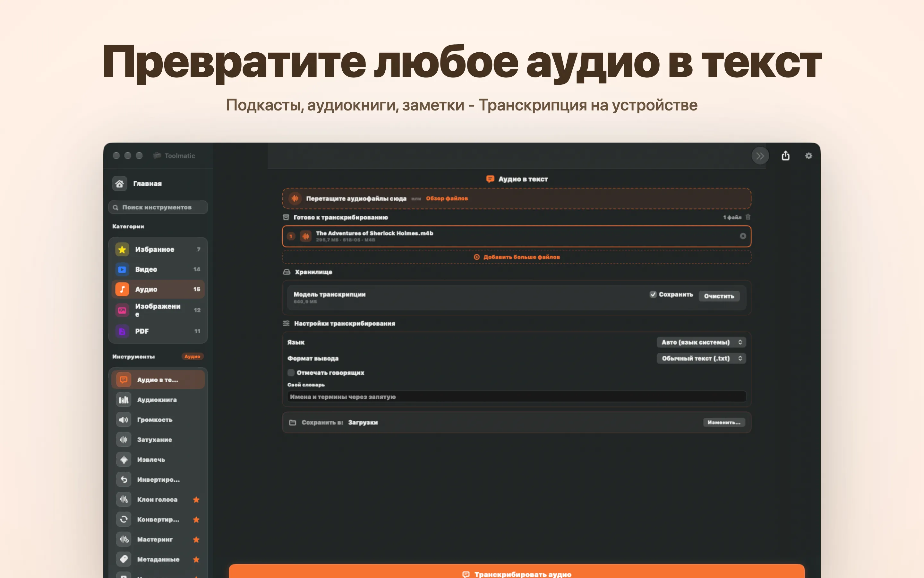
Task: Open settings with the gear icon
Action: point(809,156)
